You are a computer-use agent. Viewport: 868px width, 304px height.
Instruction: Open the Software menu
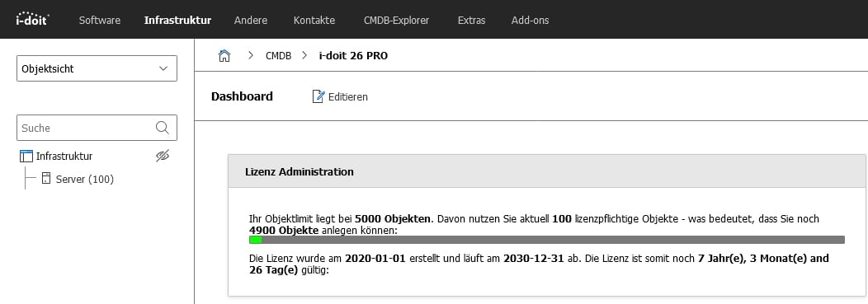coord(100,21)
